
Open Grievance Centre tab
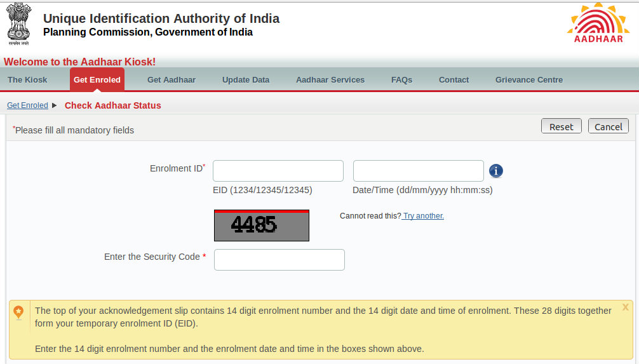[x=529, y=80]
